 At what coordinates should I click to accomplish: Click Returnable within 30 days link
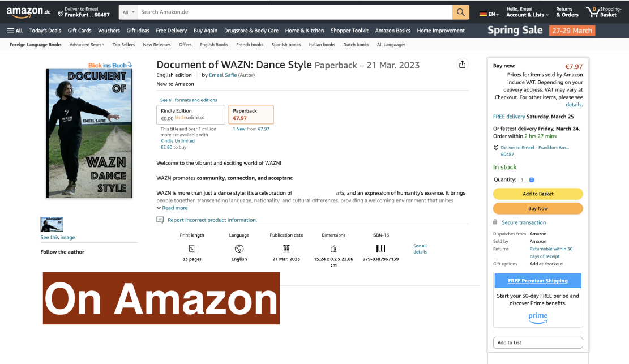pyautogui.click(x=551, y=252)
